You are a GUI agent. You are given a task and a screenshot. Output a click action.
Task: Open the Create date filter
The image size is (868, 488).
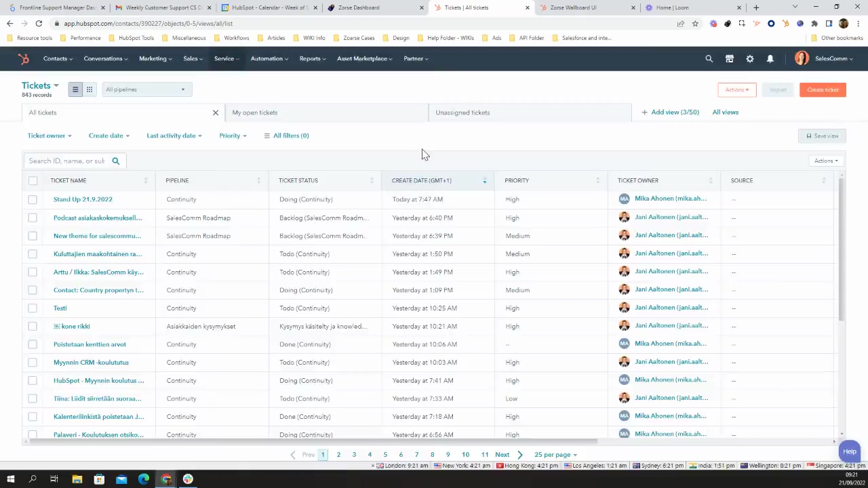click(x=109, y=136)
